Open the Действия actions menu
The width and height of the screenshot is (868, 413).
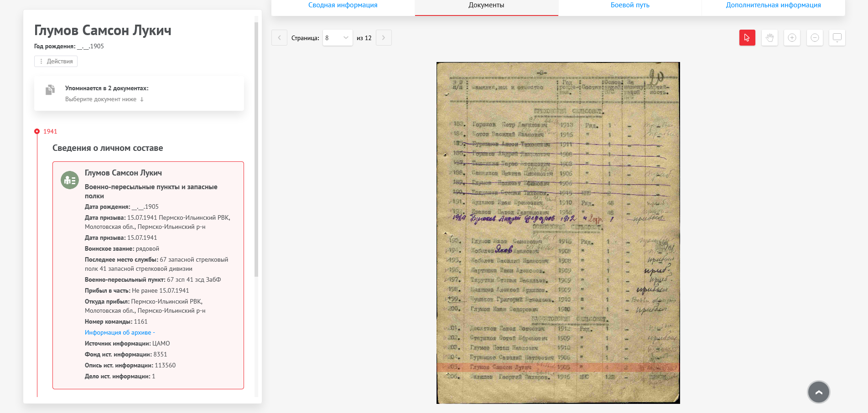click(56, 61)
